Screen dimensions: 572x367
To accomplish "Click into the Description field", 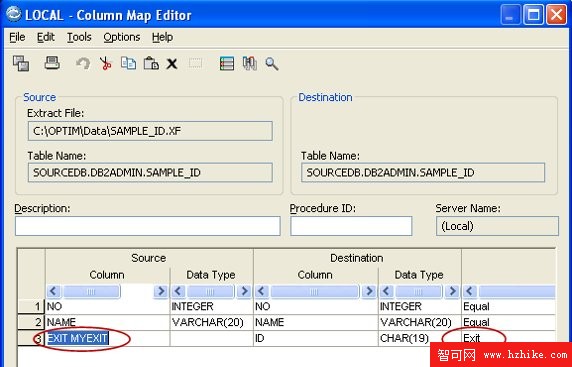I will [147, 226].
